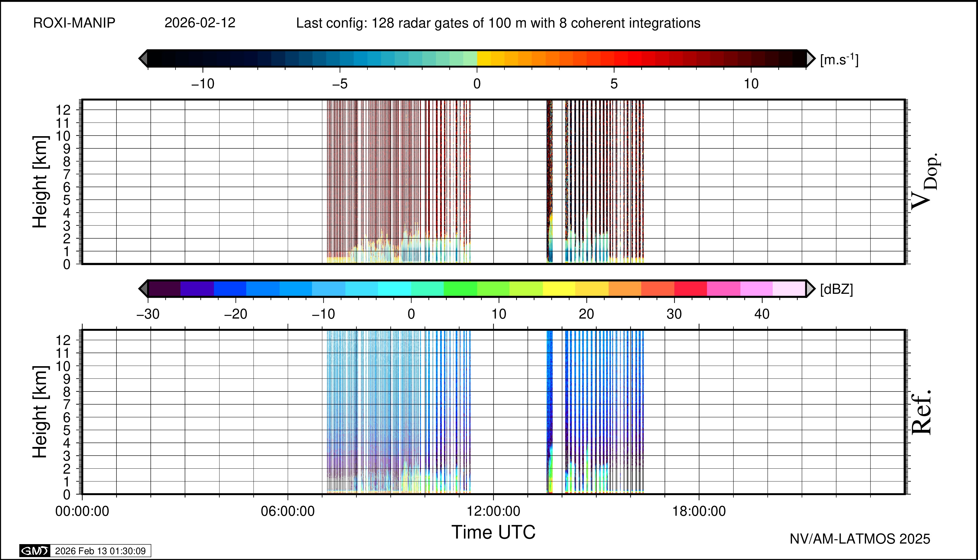Click the Time UTC axis title

[x=493, y=532]
